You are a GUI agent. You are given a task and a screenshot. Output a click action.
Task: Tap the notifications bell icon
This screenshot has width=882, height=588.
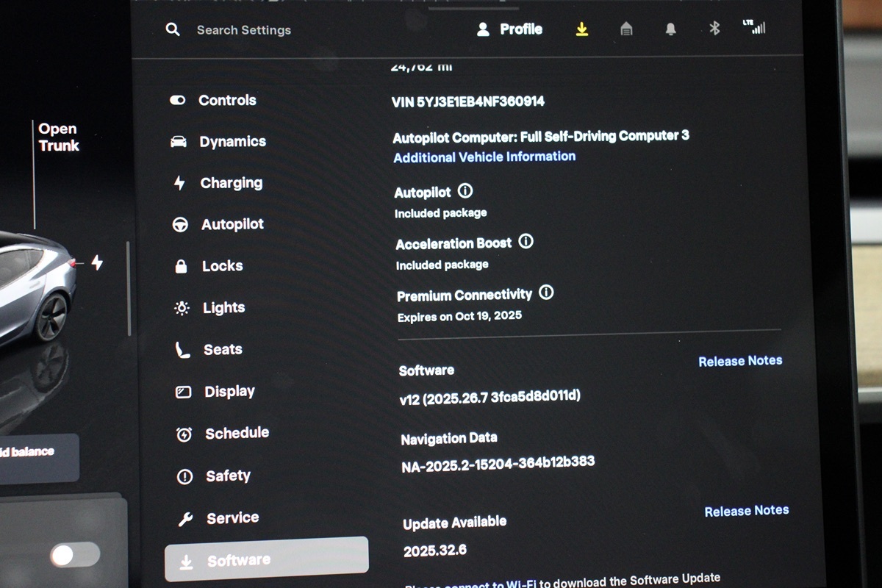[670, 29]
